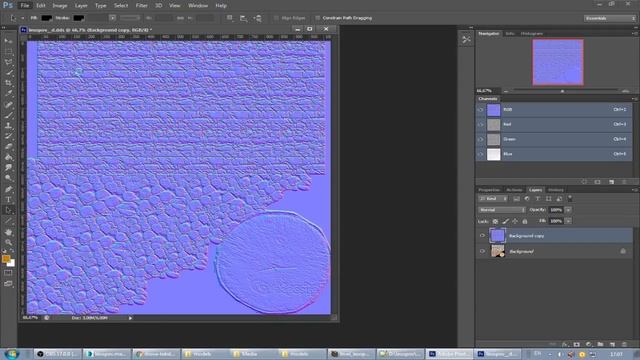Click the Windows Start button
Image resolution: width=640 pixels, height=360 pixels.
tap(12, 354)
